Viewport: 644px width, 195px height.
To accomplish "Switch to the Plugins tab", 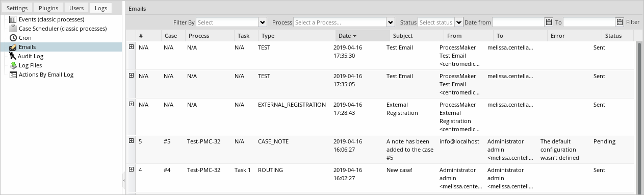I will click(49, 8).
